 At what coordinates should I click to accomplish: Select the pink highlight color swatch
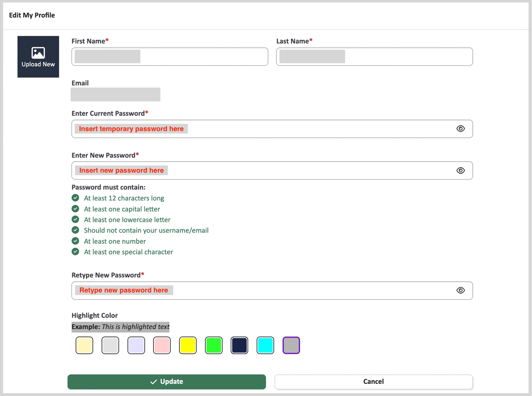[x=162, y=345]
